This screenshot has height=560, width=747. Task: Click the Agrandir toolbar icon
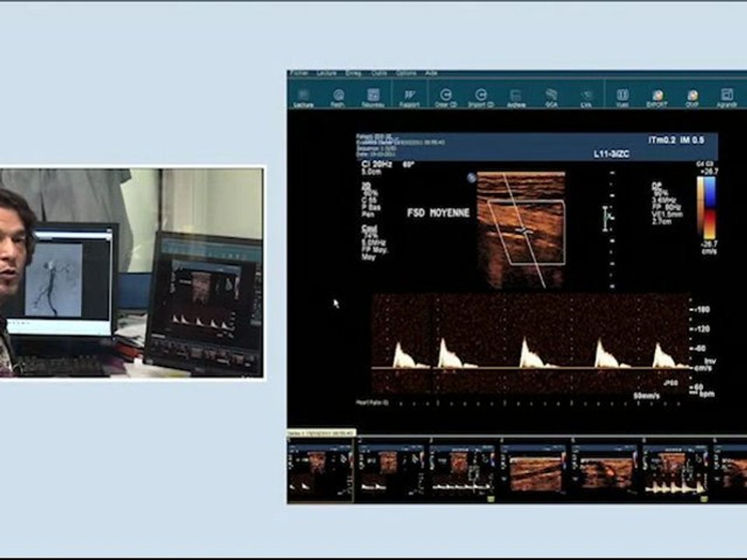coord(727,98)
